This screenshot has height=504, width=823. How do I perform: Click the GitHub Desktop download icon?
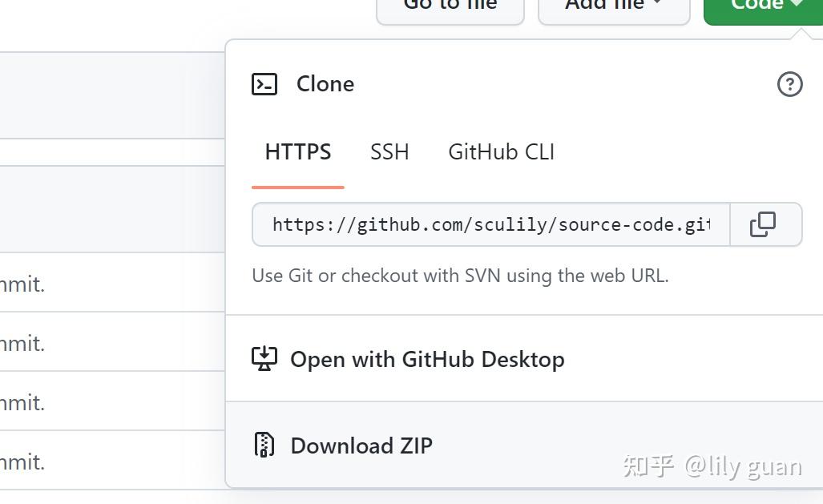click(264, 359)
